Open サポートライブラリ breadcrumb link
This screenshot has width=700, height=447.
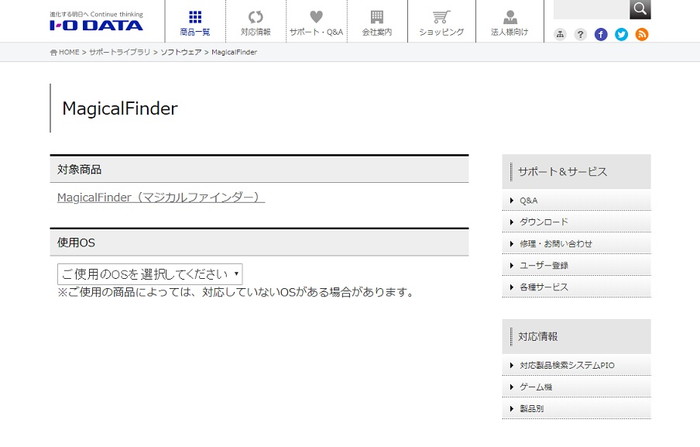coord(120,52)
